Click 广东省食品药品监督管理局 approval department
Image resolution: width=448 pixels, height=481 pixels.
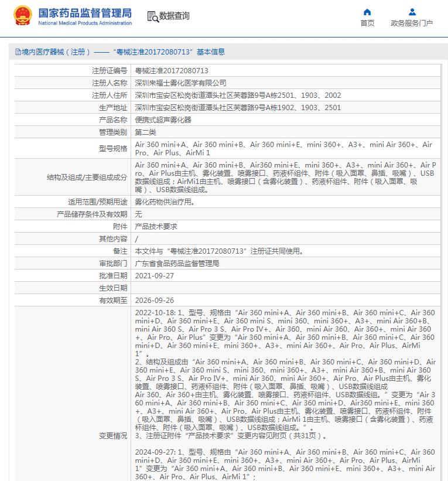click(x=177, y=263)
